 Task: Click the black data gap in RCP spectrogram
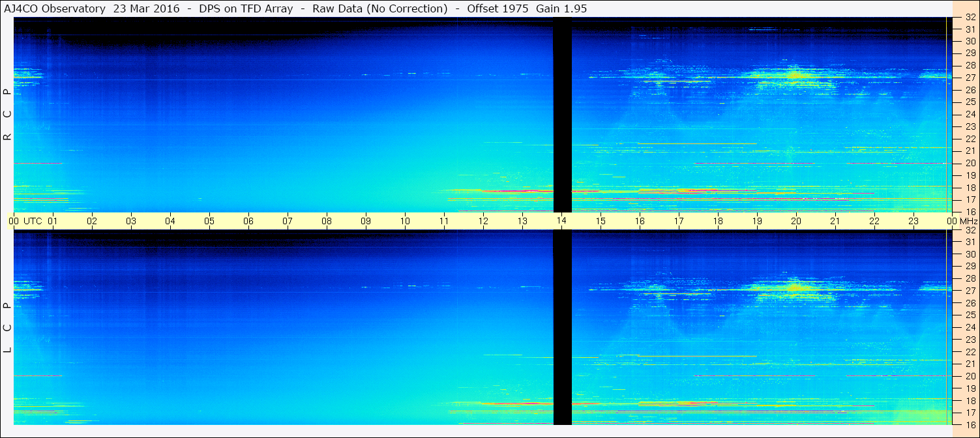click(562, 115)
